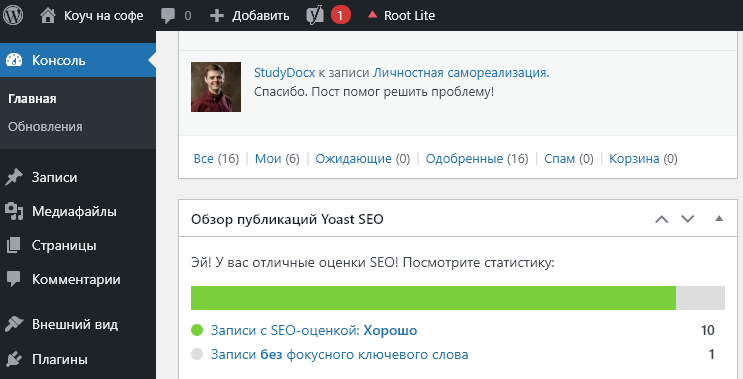Click the count 1 for posts without keyword

click(x=711, y=354)
